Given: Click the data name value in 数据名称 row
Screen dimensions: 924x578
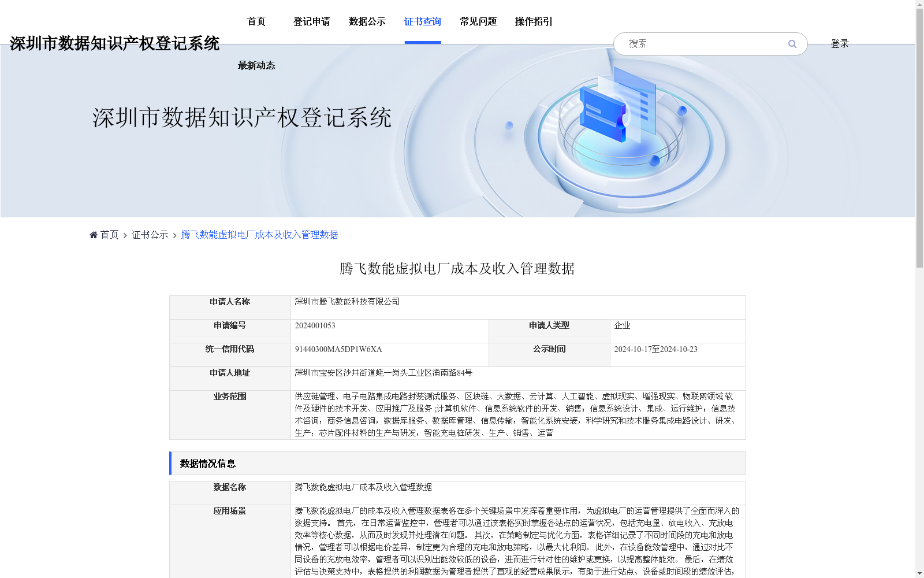Looking at the screenshot, I should (363, 487).
